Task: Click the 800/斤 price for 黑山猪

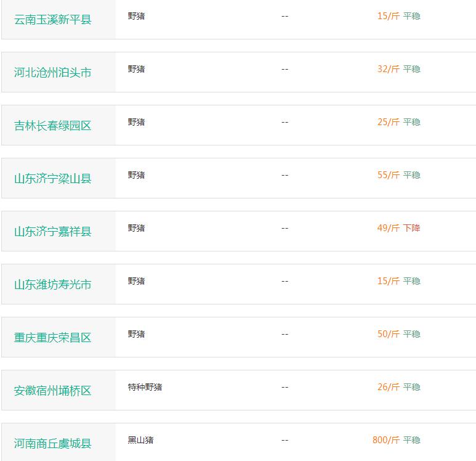Action: coord(386,440)
